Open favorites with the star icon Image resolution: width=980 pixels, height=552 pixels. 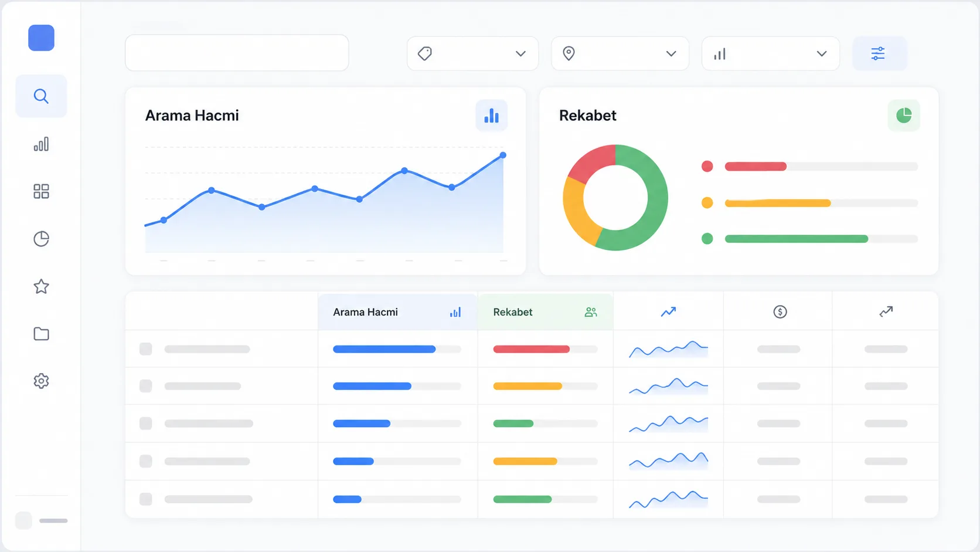pos(41,286)
